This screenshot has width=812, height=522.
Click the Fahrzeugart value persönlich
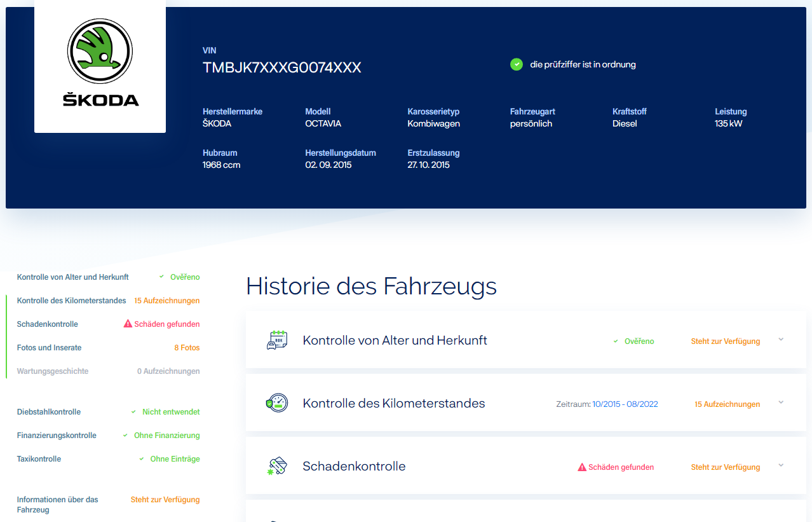(x=531, y=124)
